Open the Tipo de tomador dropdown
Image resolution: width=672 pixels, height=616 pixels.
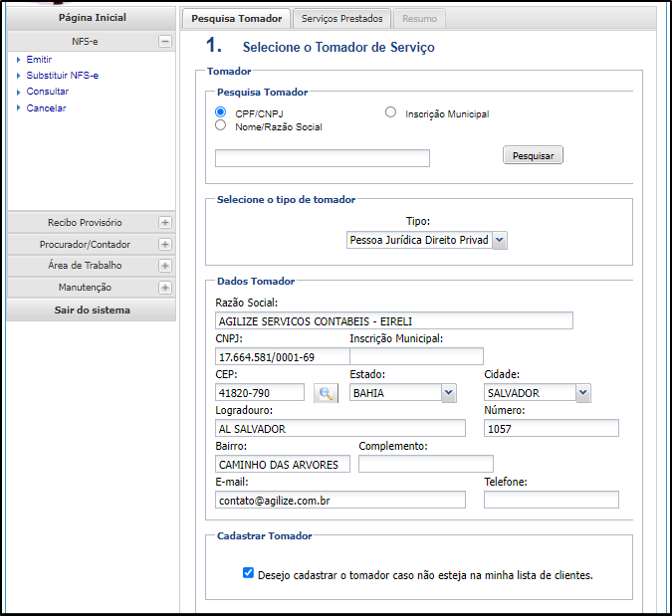[427, 240]
